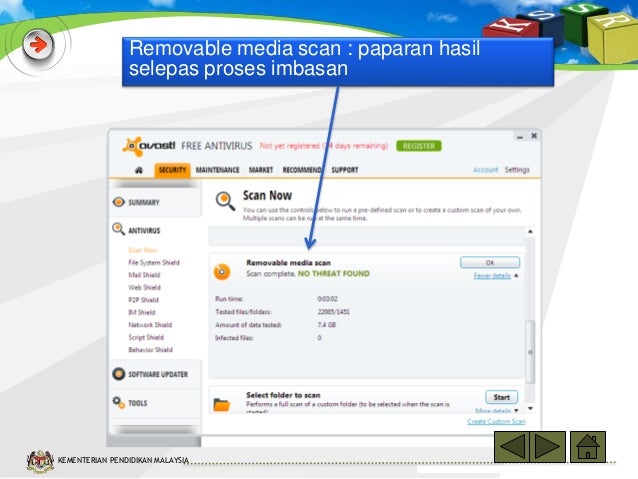
Task: Click the red arrow button on the slide
Action: point(38,45)
